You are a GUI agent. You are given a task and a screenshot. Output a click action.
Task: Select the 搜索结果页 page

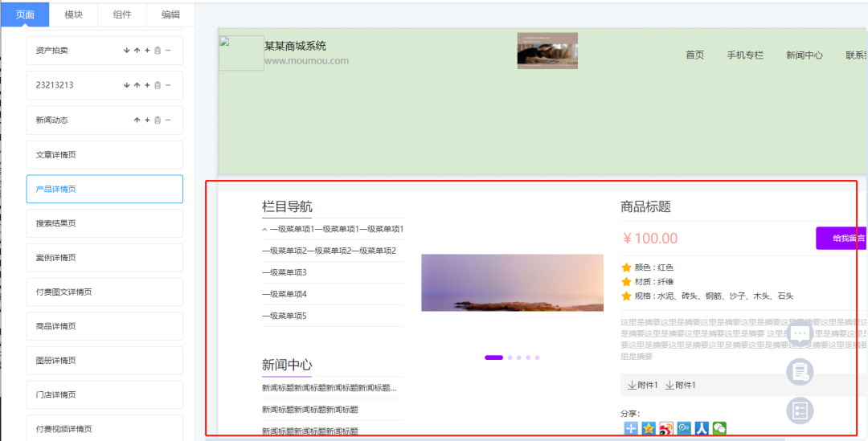click(104, 223)
